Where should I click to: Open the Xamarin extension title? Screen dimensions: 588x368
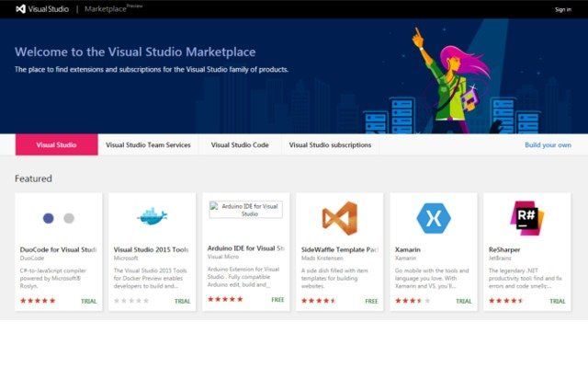click(x=408, y=249)
